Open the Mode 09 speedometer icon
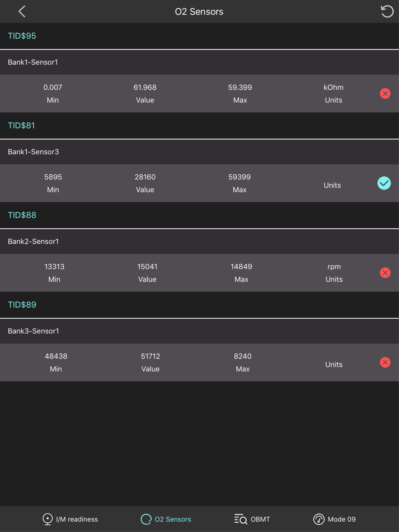The width and height of the screenshot is (399, 532). tap(319, 519)
